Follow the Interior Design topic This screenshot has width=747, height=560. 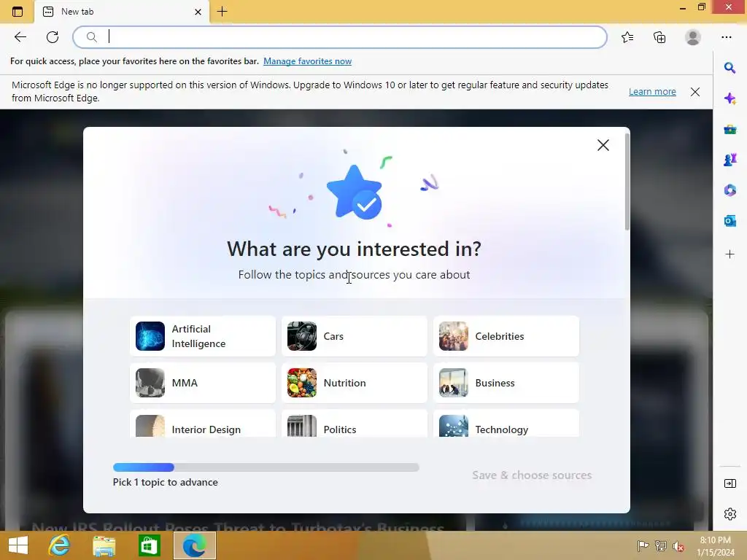tap(203, 424)
